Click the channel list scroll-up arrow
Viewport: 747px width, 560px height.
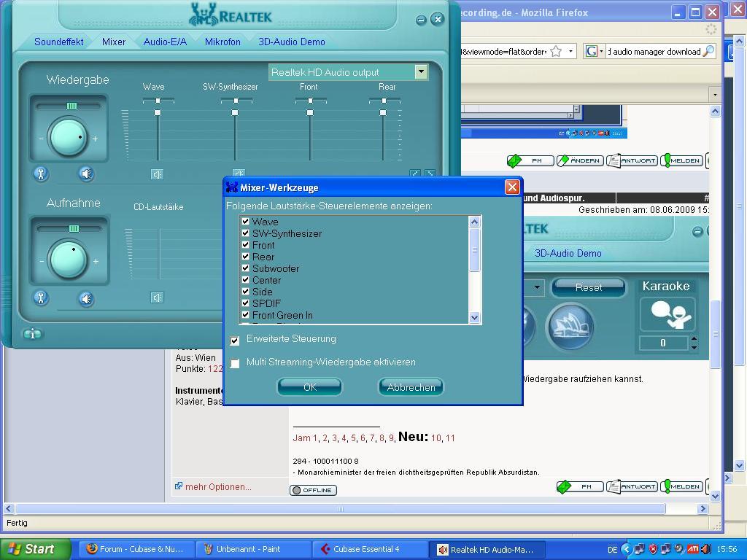tap(474, 222)
